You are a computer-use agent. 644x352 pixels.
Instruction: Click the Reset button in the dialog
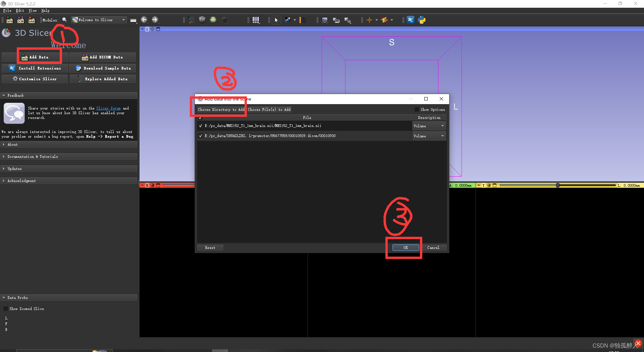(x=210, y=248)
